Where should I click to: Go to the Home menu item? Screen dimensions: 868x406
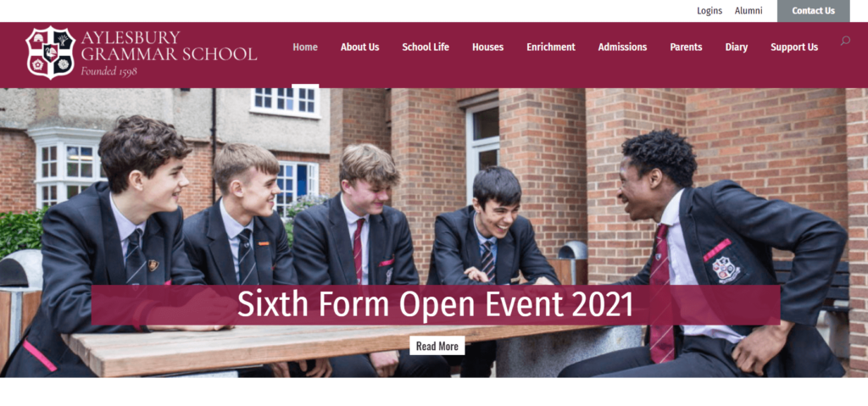(305, 47)
